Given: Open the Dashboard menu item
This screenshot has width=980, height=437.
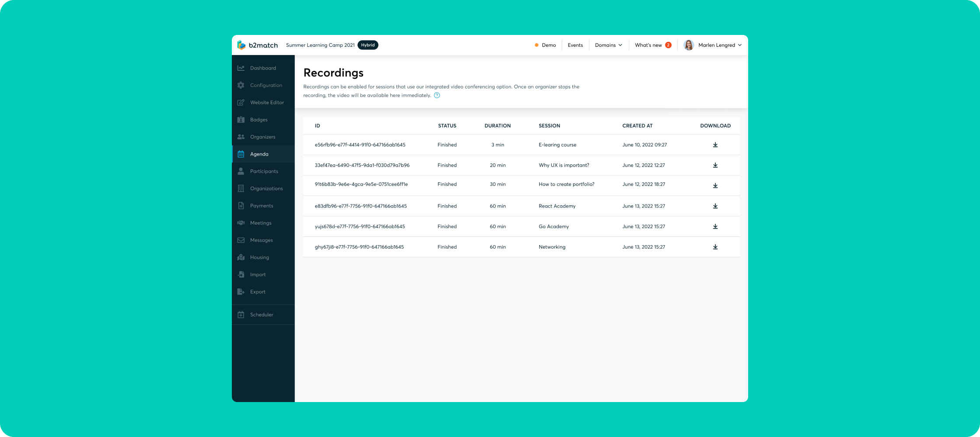Looking at the screenshot, I should (263, 68).
